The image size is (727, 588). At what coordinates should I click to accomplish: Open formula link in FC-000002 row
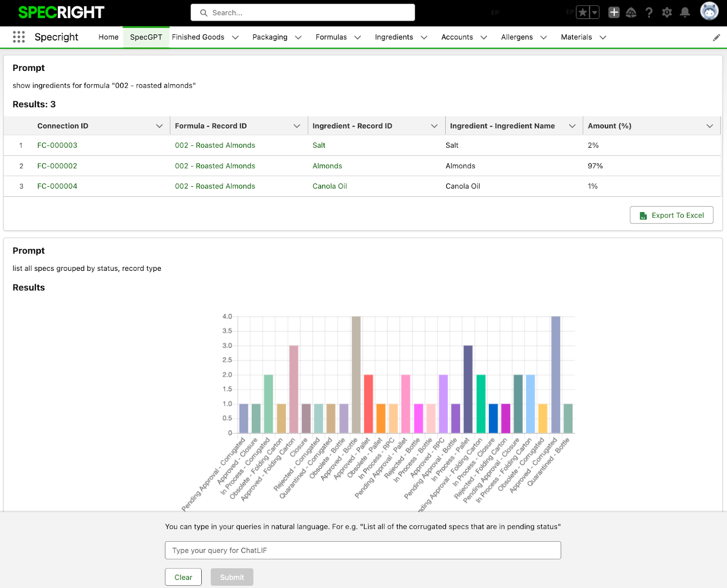click(215, 166)
